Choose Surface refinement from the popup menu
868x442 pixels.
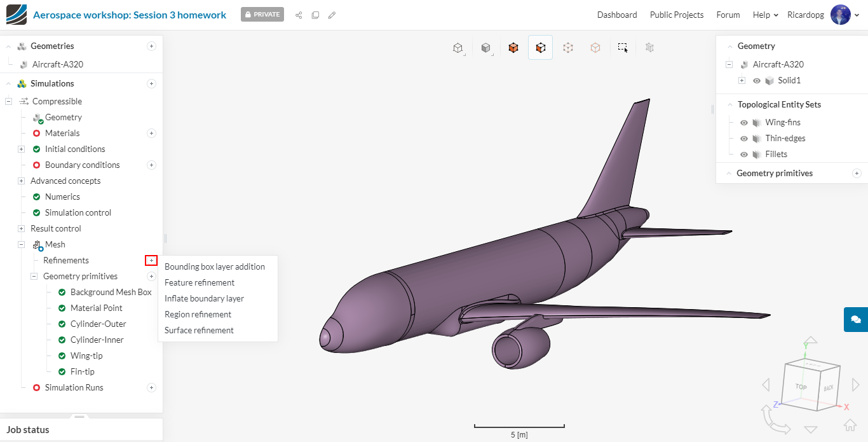point(199,330)
